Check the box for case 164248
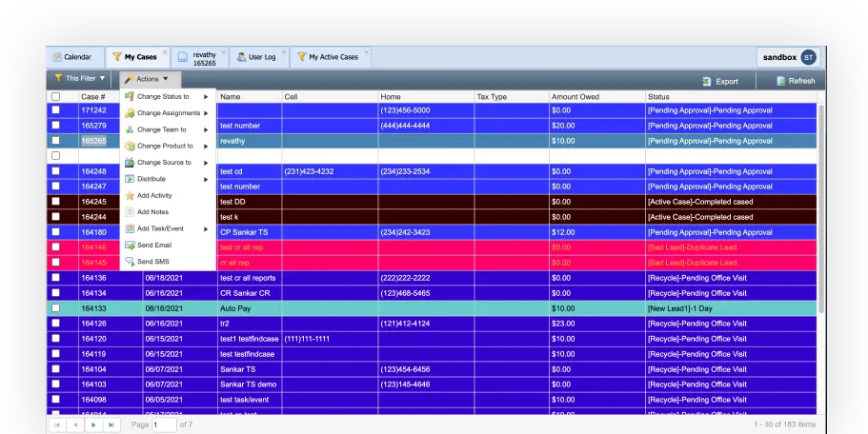The image size is (868, 434). click(56, 170)
